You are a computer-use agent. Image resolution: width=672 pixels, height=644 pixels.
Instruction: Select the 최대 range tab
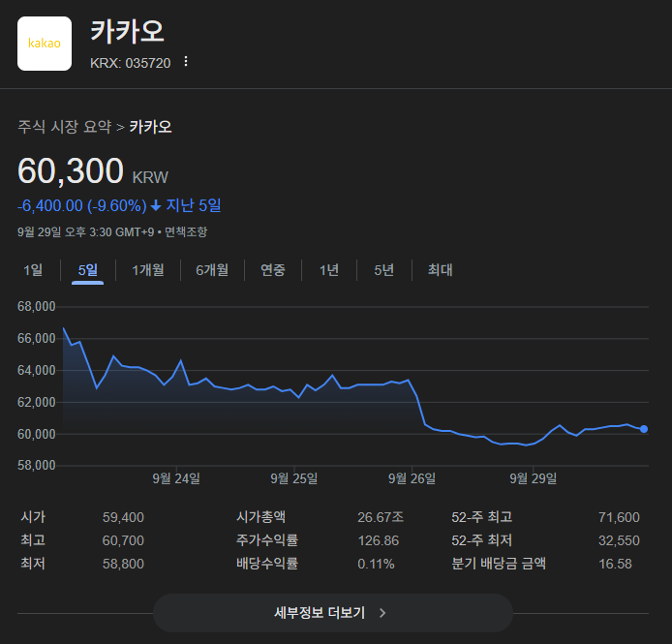[x=440, y=270]
